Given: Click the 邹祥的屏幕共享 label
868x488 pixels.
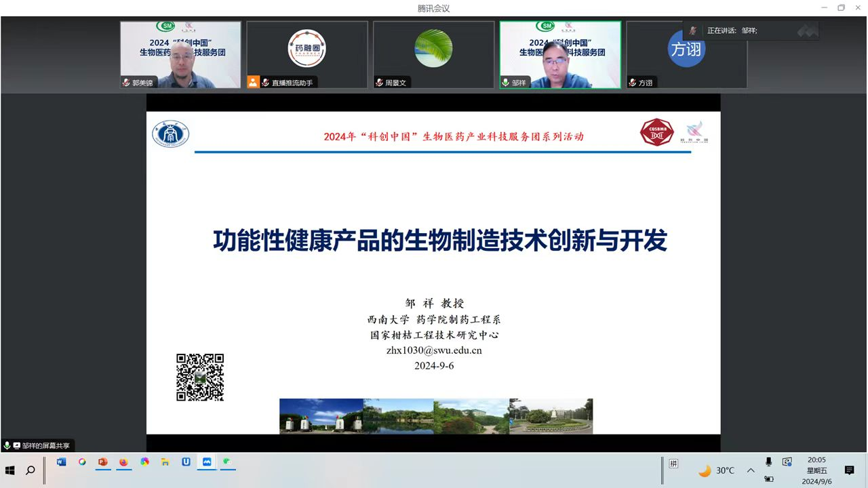Looking at the screenshot, I should click(x=45, y=445).
